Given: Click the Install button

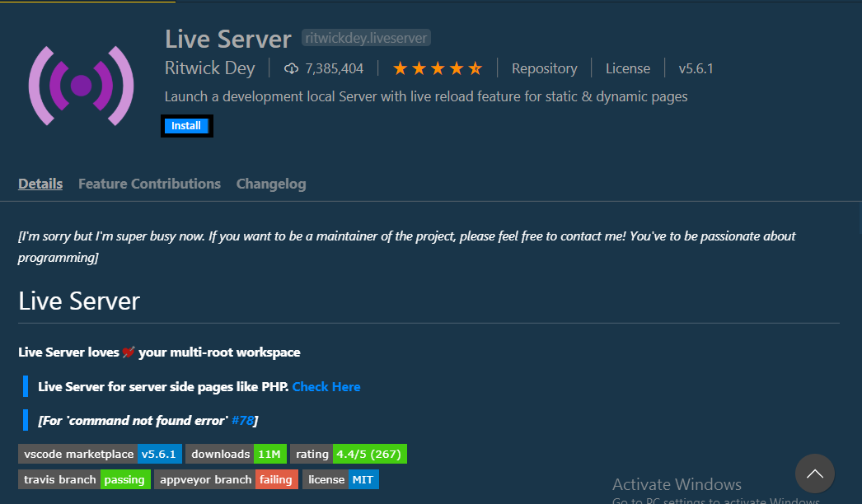Looking at the screenshot, I should tap(186, 126).
